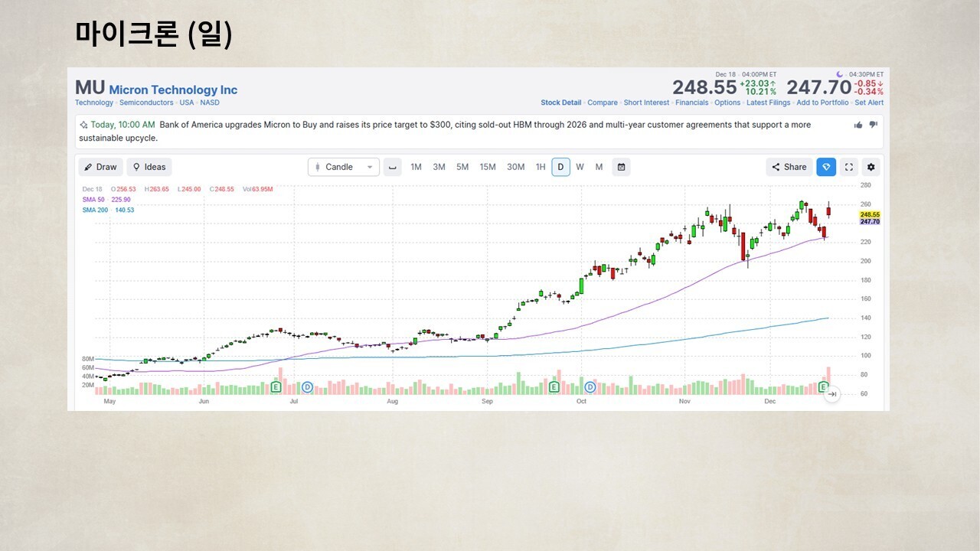
Task: Open the Financials link
Action: 692,103
